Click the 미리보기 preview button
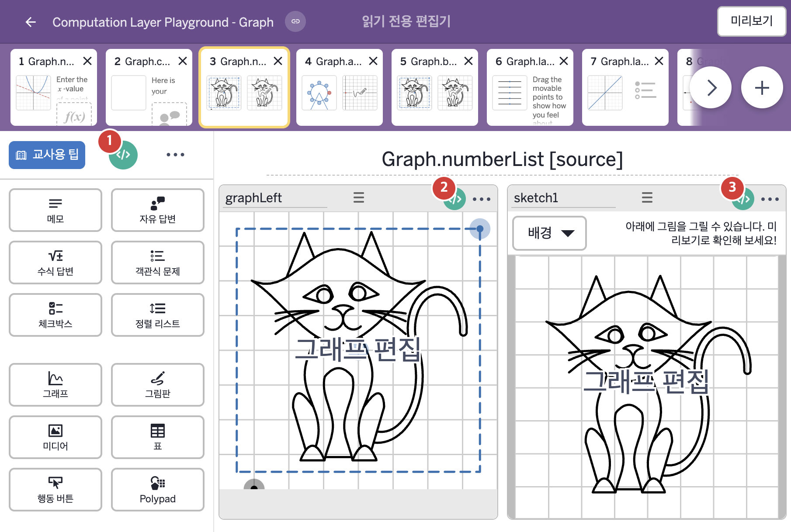Screen dimensions: 791x532 (x=752, y=21)
